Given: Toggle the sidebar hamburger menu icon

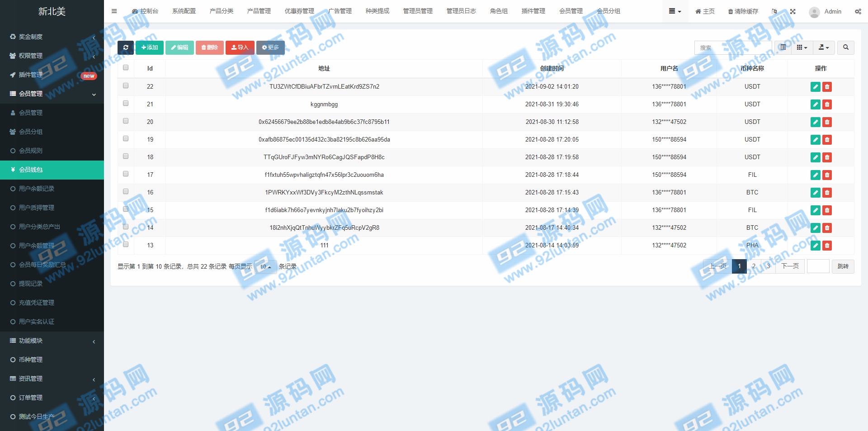Looking at the screenshot, I should click(114, 11).
